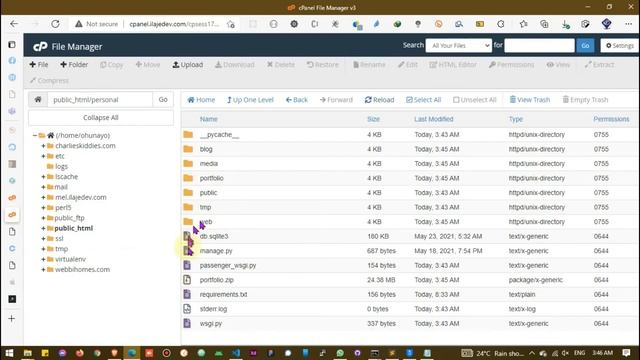Open the Permissions tool
This screenshot has height=360, width=640.
tap(511, 64)
